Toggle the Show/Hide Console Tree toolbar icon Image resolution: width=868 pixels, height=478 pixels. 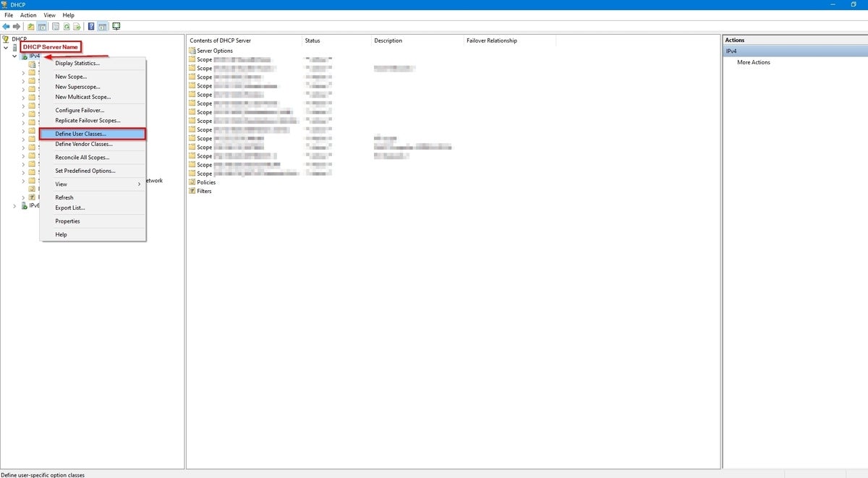click(42, 26)
